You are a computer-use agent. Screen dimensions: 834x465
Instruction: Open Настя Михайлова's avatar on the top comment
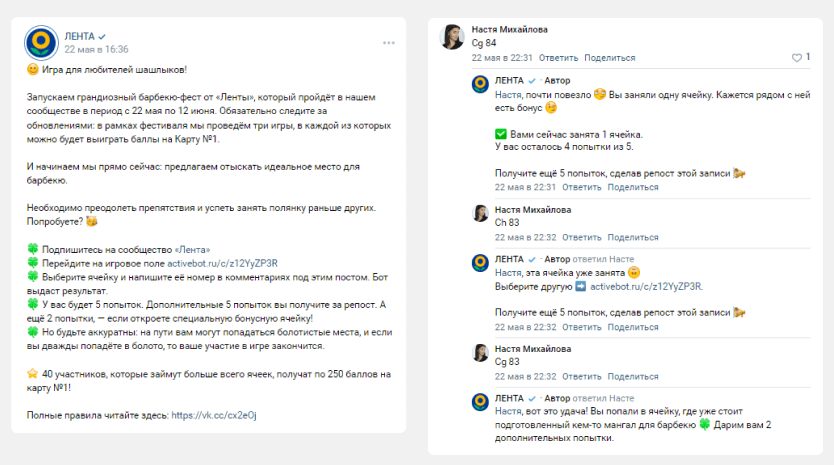452,37
